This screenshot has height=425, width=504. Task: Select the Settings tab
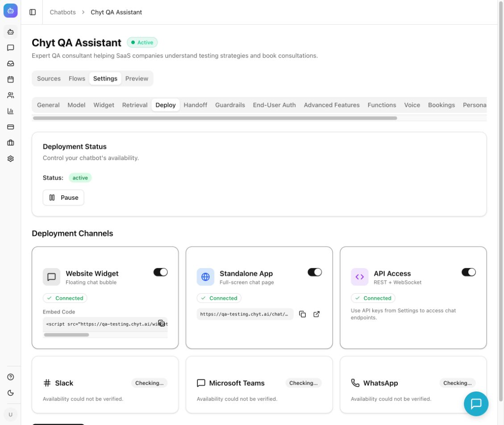pyautogui.click(x=105, y=79)
